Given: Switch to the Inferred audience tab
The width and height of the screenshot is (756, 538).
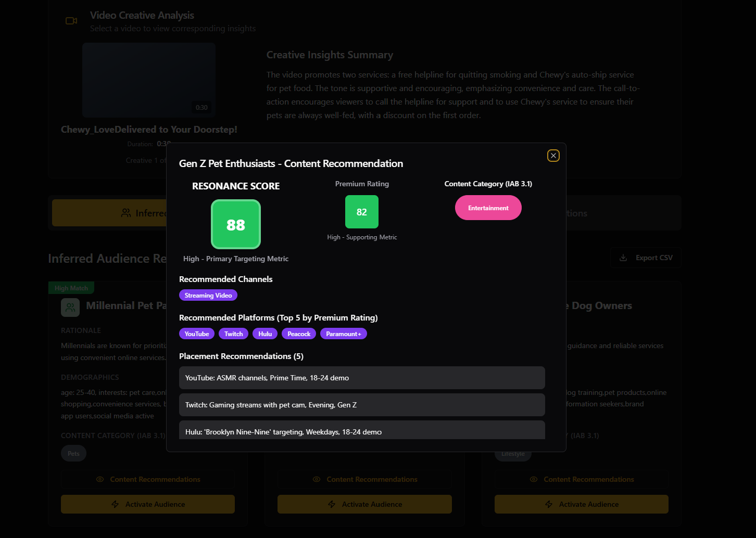Looking at the screenshot, I should point(109,213).
